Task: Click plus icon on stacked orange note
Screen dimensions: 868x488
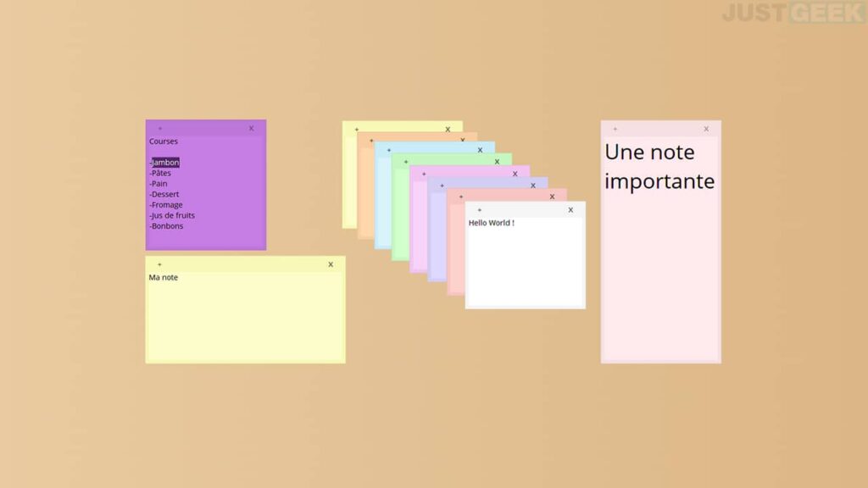Action: (x=371, y=141)
